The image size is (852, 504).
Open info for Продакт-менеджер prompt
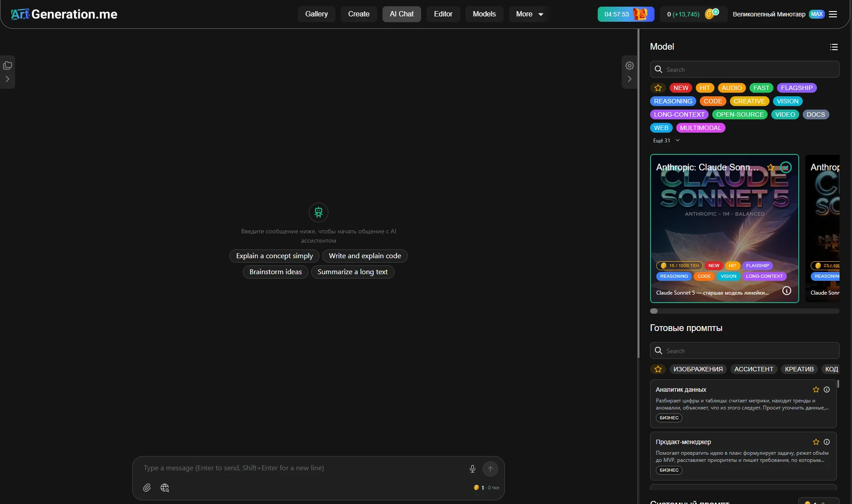click(x=827, y=442)
